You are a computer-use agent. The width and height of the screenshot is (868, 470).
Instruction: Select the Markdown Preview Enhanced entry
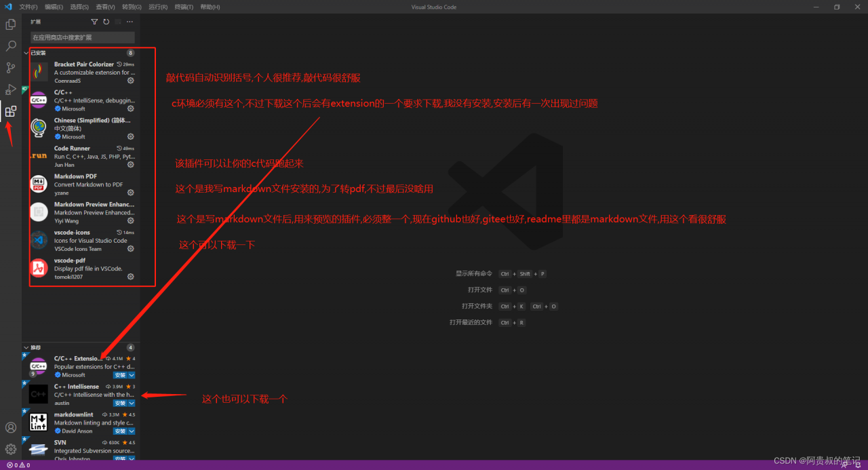[x=81, y=212]
